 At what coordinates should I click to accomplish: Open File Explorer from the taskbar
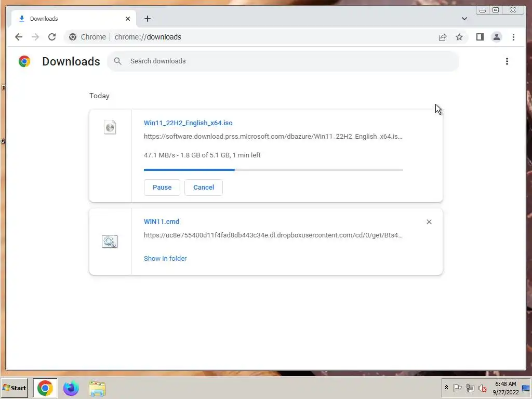tap(97, 389)
